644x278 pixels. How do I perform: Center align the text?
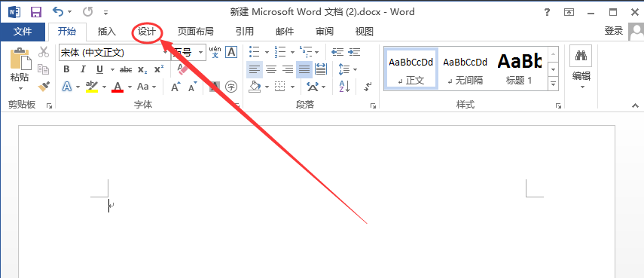[271, 69]
